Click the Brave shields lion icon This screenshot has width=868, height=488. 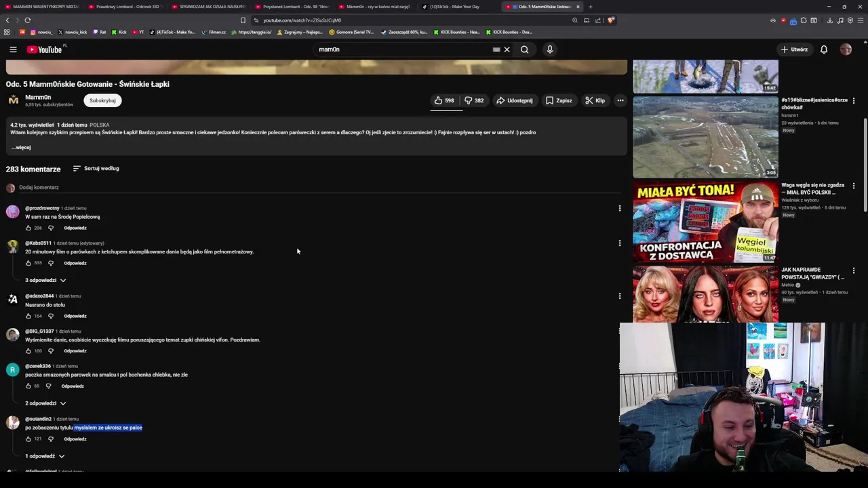[610, 20]
